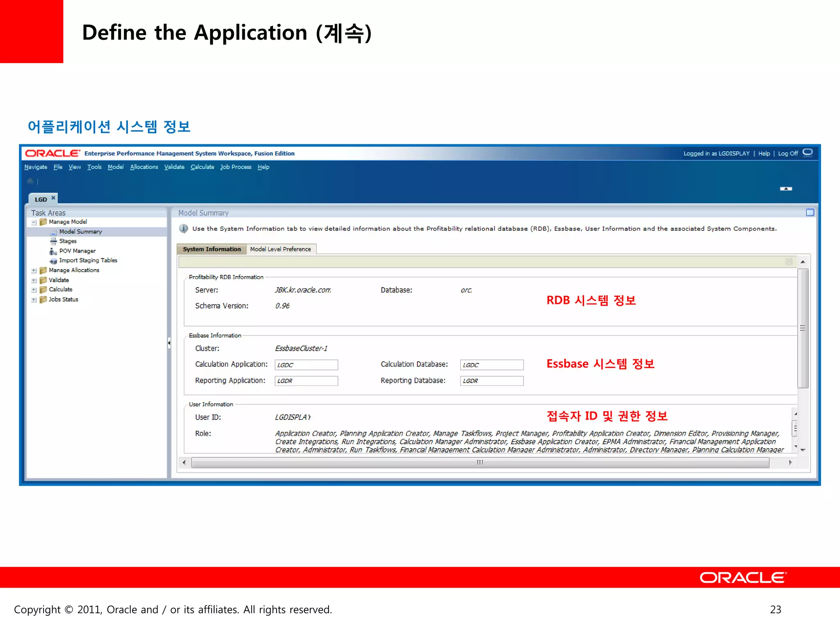
Task: Open POV Manager in task tree
Action: coord(78,251)
